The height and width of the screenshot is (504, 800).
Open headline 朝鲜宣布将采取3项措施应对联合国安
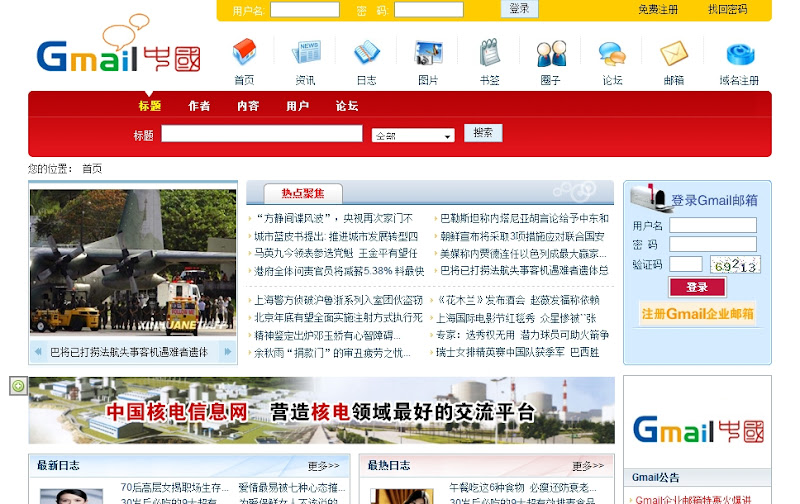(x=522, y=236)
